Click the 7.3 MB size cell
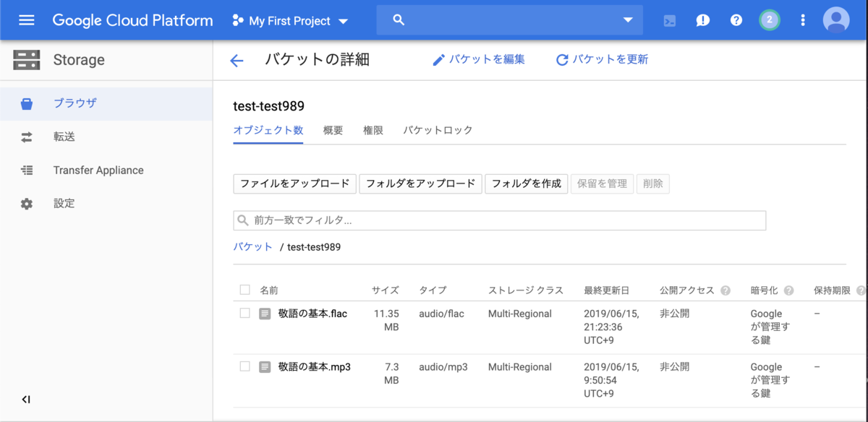Image resolution: width=868 pixels, height=422 pixels. (x=391, y=374)
